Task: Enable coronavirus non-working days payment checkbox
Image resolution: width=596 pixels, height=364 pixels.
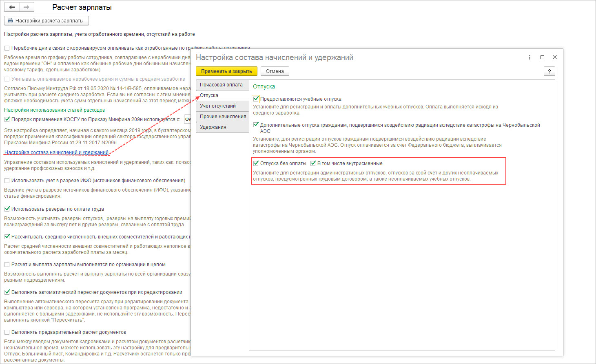Action: (x=7, y=48)
